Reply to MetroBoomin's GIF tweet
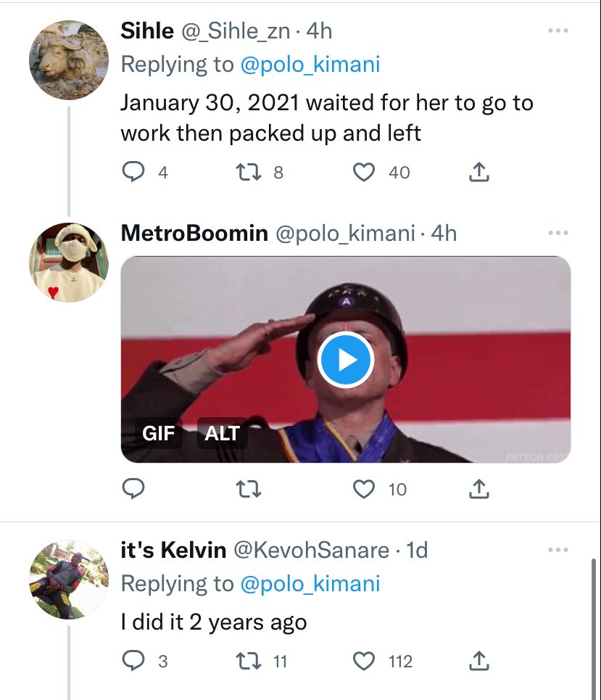 coord(133,489)
